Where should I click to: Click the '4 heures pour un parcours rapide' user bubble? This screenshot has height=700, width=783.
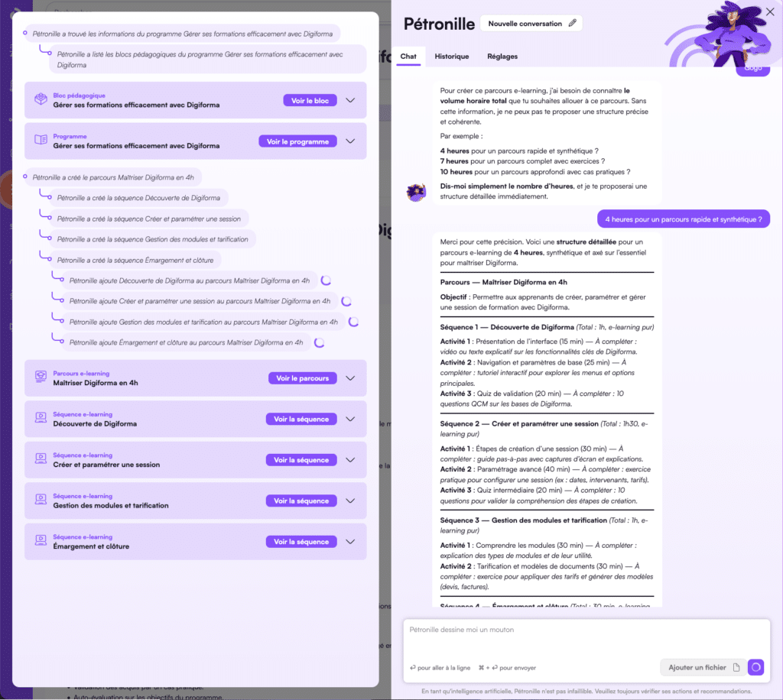[x=683, y=219]
